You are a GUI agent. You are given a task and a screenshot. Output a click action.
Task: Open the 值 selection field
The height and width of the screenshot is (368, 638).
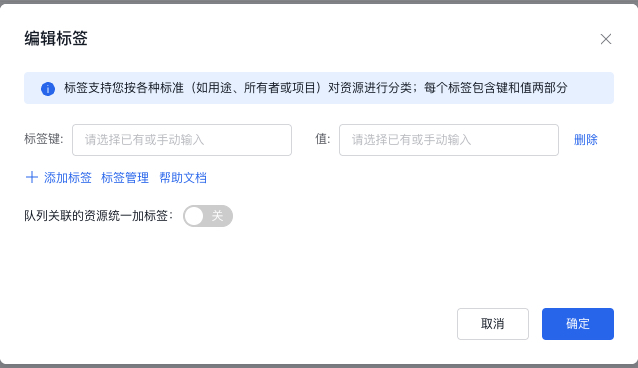[449, 140]
